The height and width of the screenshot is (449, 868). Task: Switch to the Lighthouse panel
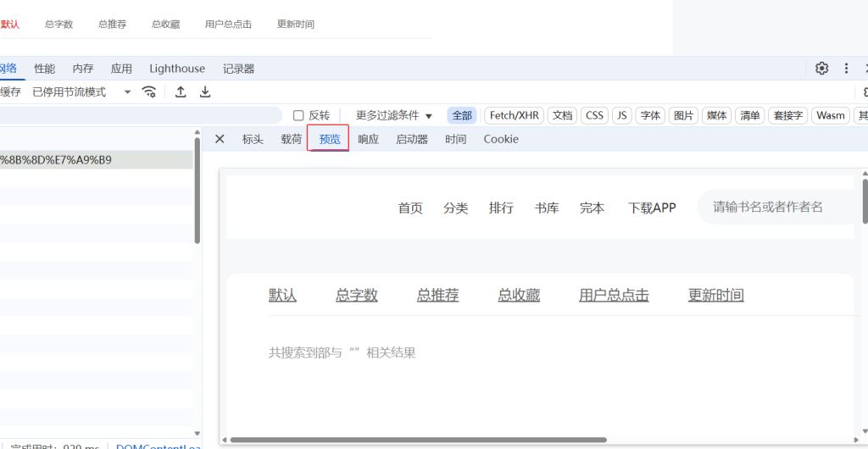click(x=177, y=69)
